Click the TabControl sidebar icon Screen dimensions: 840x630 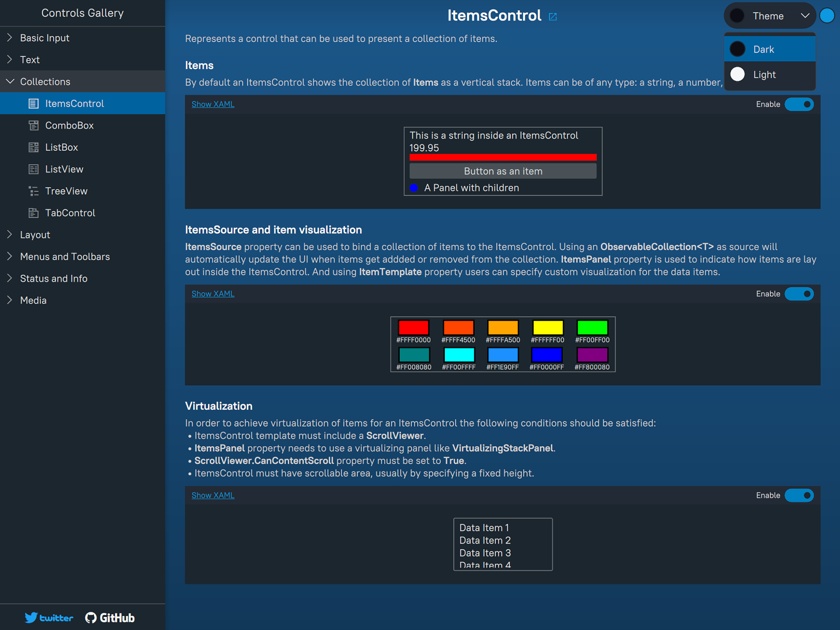[34, 213]
